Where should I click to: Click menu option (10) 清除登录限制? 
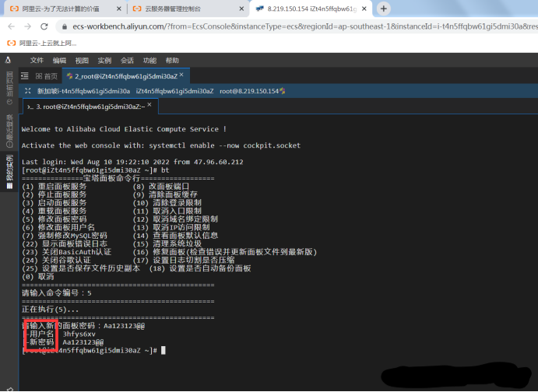click(167, 203)
